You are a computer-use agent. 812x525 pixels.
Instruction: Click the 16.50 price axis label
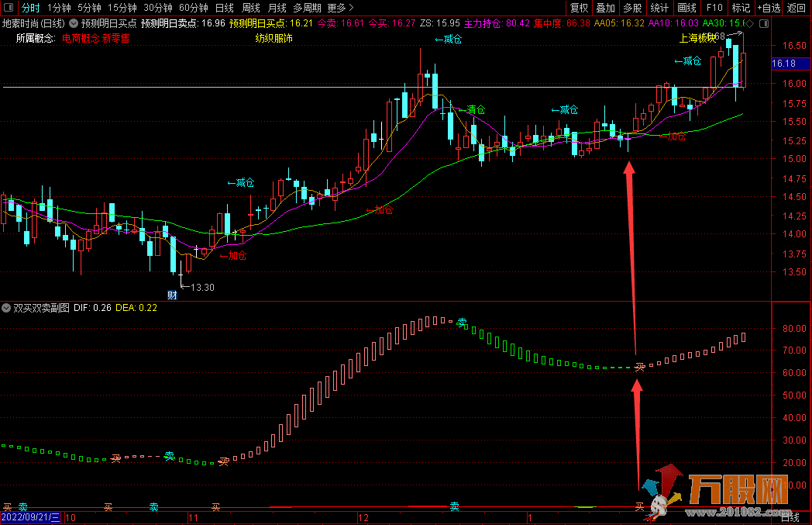click(x=794, y=46)
